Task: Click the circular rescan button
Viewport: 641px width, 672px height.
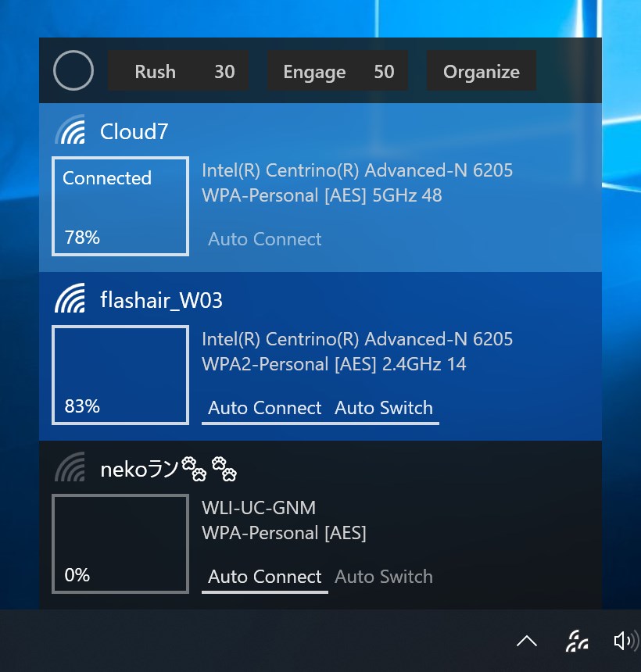Action: click(x=73, y=70)
